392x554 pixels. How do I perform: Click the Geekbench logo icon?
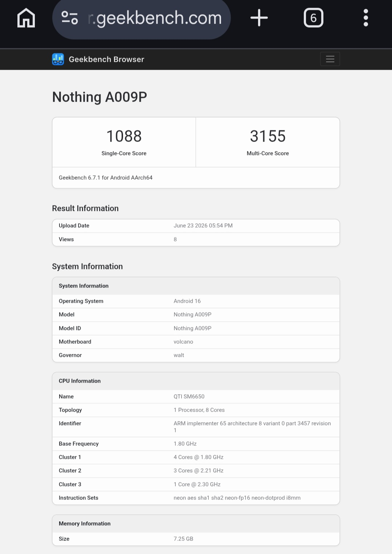tap(58, 59)
